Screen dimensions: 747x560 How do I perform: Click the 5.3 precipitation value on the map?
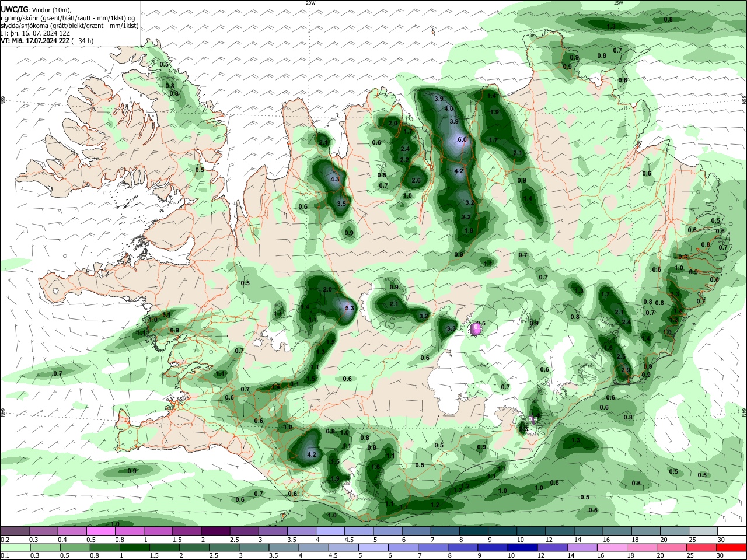point(350,308)
